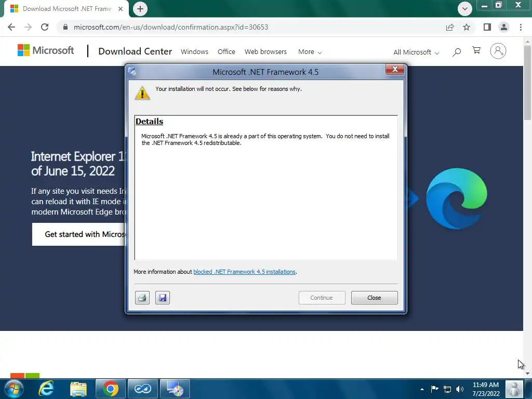532x399 pixels.
Task: Click the Microsoft Edge logo graphic
Action: (x=456, y=198)
